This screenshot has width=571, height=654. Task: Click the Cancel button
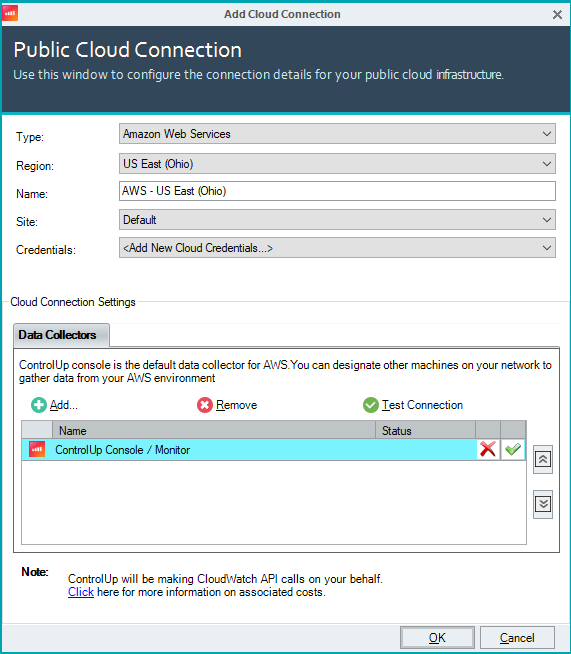517,638
